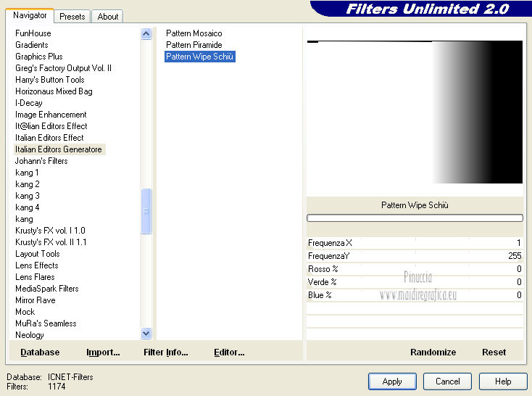
Task: Reset the filter parameters
Action: tap(494, 352)
